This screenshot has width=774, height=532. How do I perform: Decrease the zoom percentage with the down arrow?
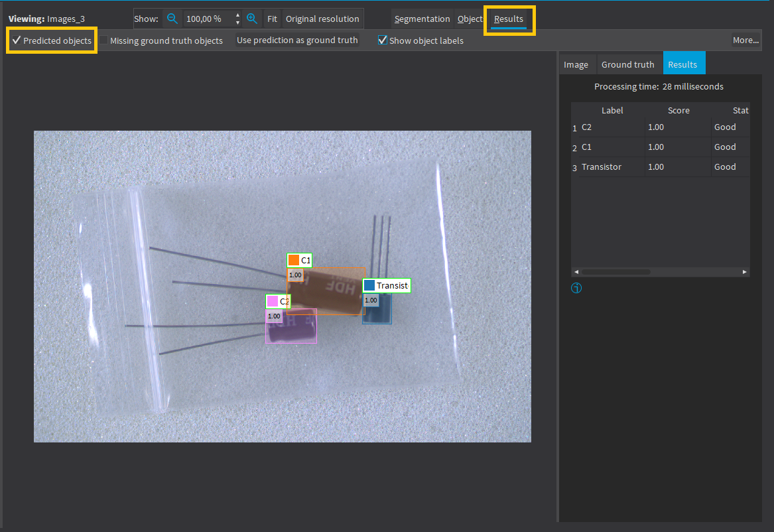[x=238, y=23]
